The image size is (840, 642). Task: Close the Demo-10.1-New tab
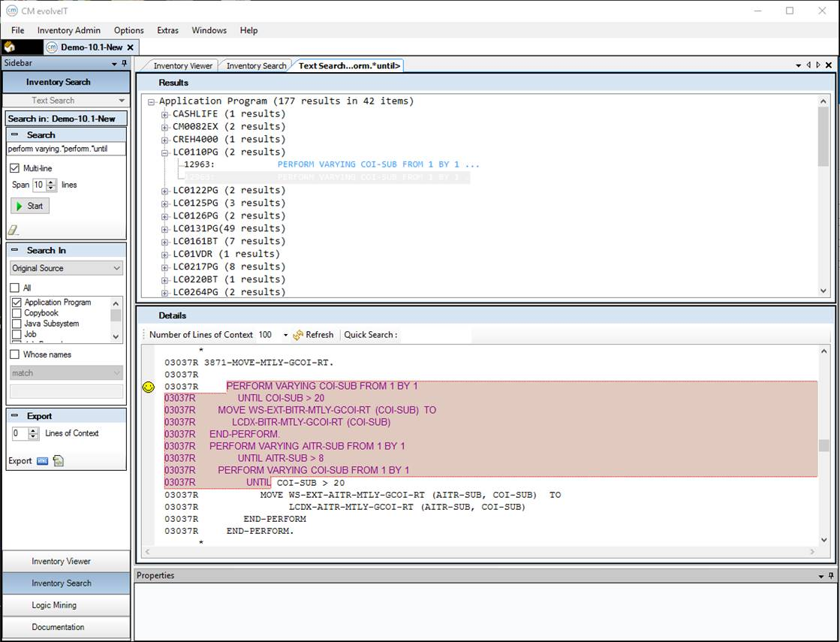point(130,47)
